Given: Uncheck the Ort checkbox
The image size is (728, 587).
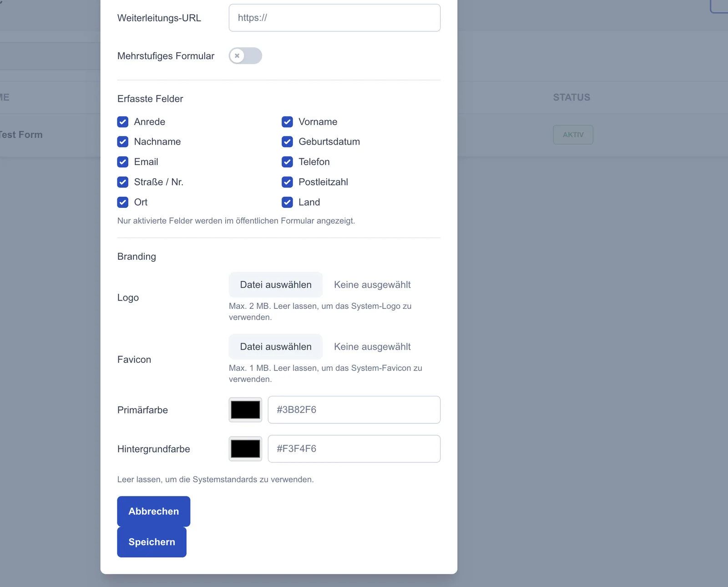Looking at the screenshot, I should click(x=123, y=202).
